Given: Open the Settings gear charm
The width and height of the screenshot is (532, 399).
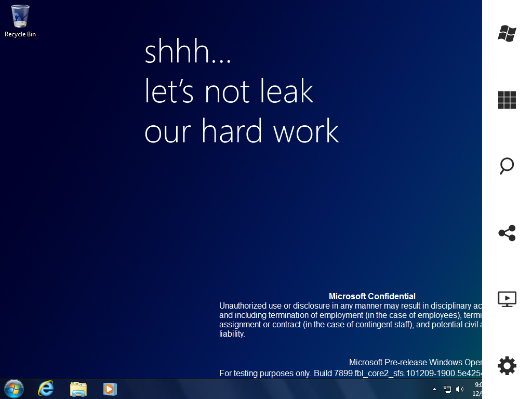Looking at the screenshot, I should pyautogui.click(x=507, y=366).
